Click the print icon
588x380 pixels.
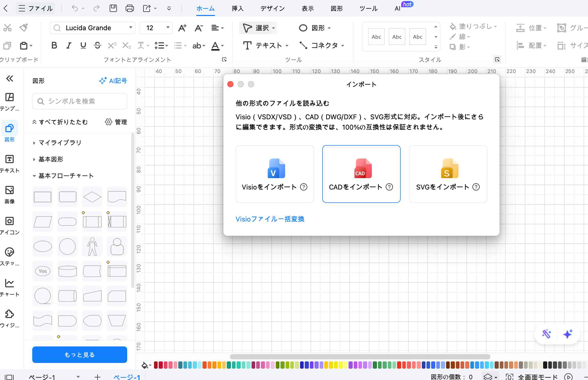[x=130, y=9]
